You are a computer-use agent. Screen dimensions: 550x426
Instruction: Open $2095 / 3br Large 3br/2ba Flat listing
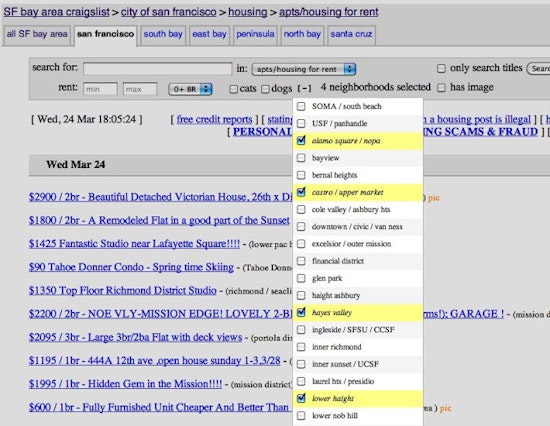click(x=135, y=337)
